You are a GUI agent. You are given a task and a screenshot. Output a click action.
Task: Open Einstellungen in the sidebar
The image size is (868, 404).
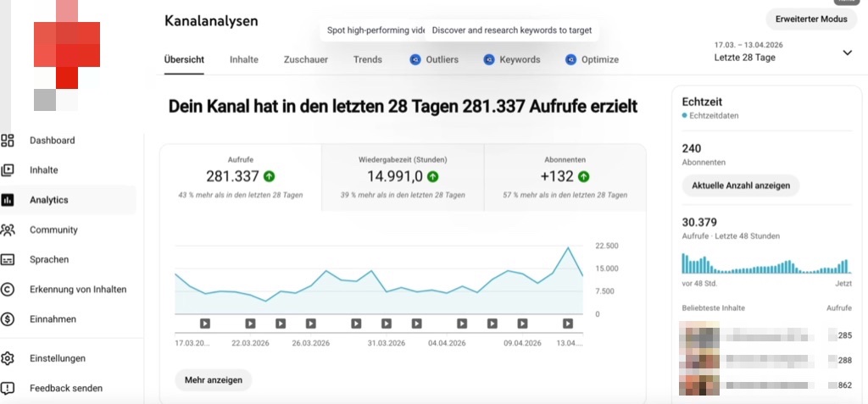(58, 358)
